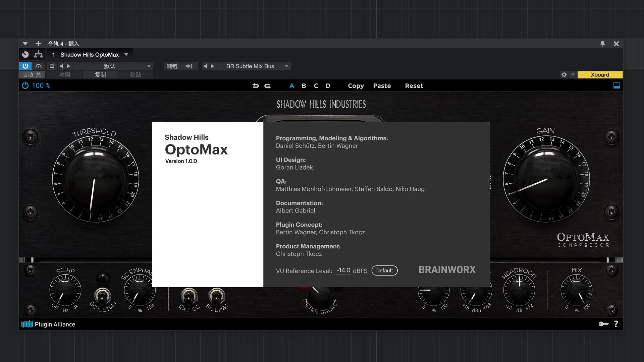Select settings slot D
Viewport: 644px width, 362px height.
click(x=328, y=86)
